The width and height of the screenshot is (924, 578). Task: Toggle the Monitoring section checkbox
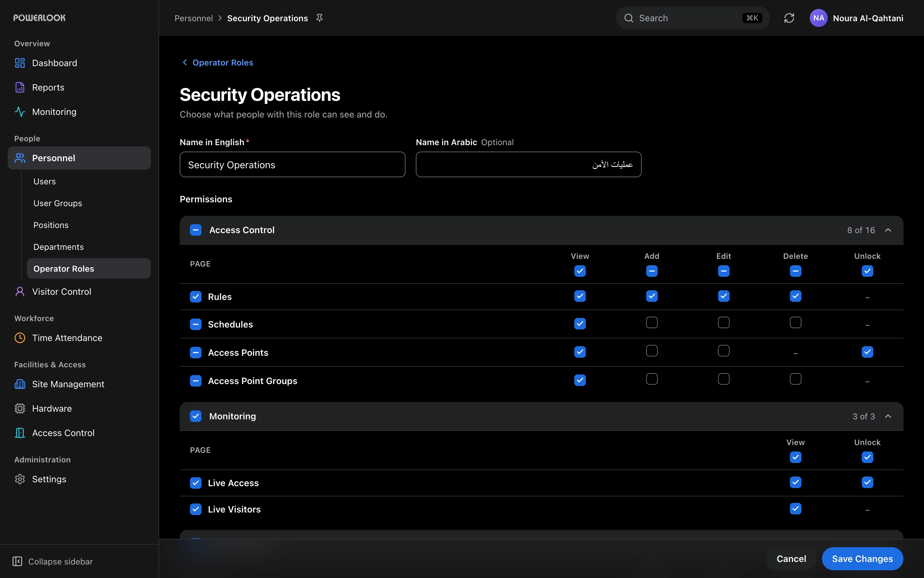tap(196, 416)
